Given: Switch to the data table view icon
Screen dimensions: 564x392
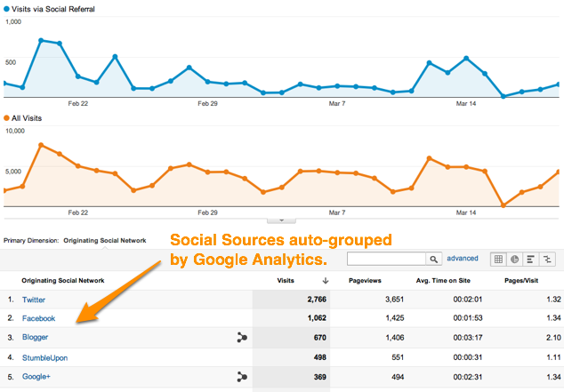Looking at the screenshot, I should click(x=499, y=259).
